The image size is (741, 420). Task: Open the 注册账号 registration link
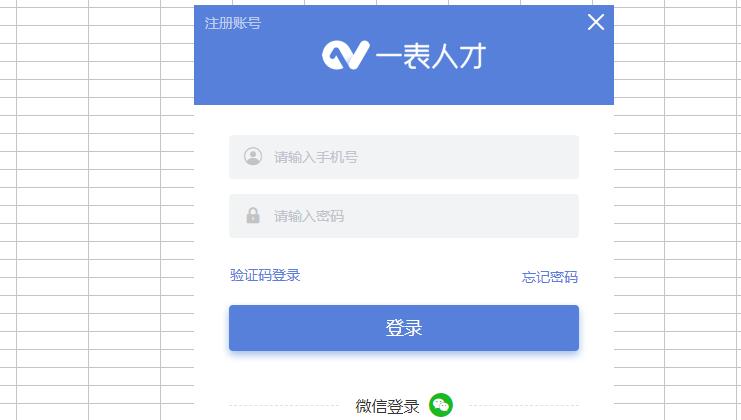233,23
